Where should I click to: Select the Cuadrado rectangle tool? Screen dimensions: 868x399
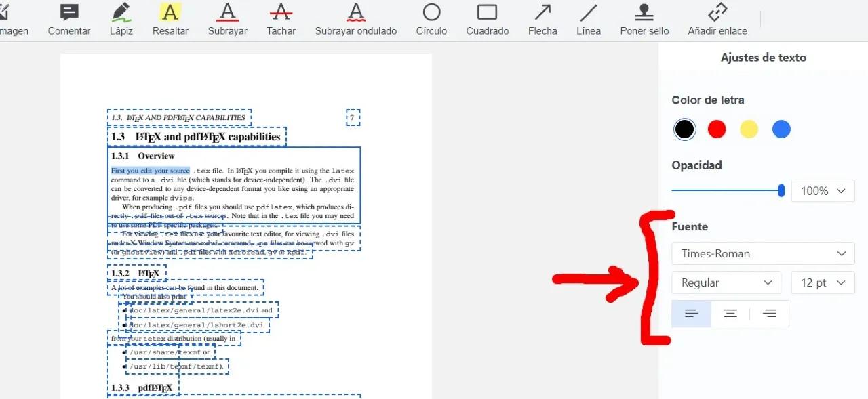pyautogui.click(x=487, y=20)
